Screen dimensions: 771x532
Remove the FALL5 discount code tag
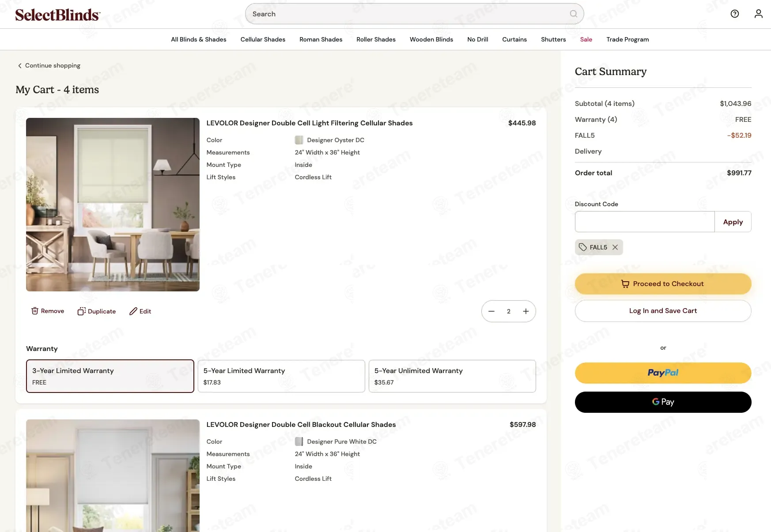(x=615, y=247)
